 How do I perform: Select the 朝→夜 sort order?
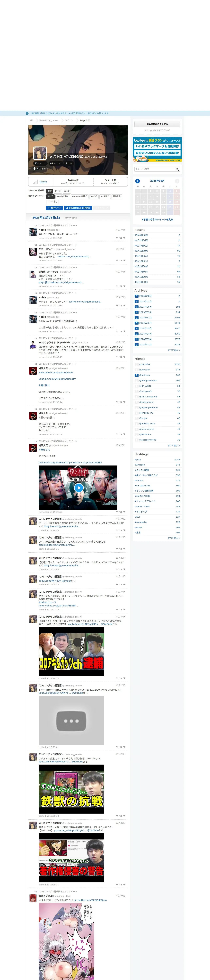[x=58, y=191]
